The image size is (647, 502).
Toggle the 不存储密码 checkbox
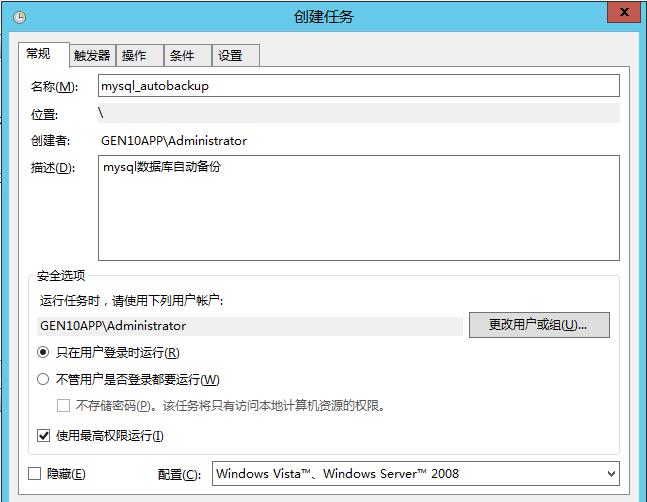(x=63, y=406)
